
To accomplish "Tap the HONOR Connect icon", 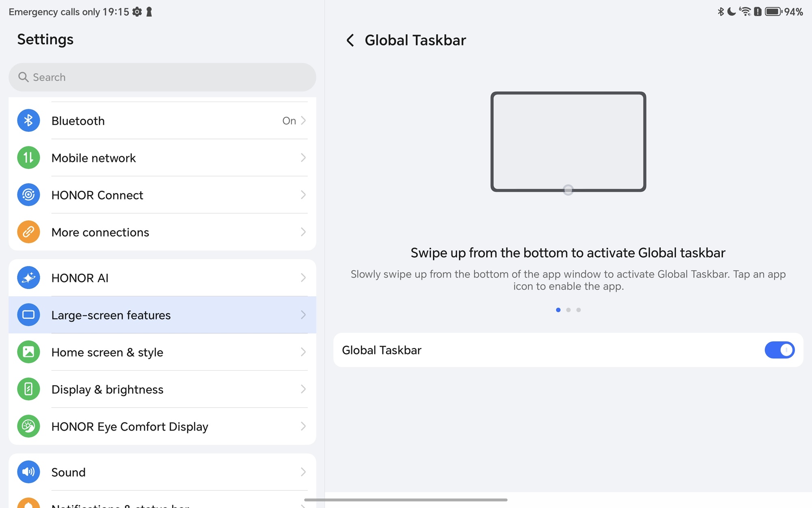I will tap(28, 195).
